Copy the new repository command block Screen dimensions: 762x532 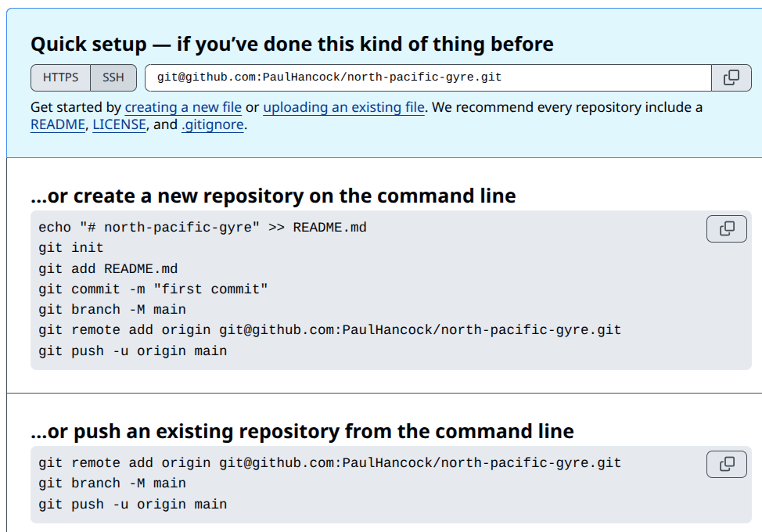click(x=726, y=228)
